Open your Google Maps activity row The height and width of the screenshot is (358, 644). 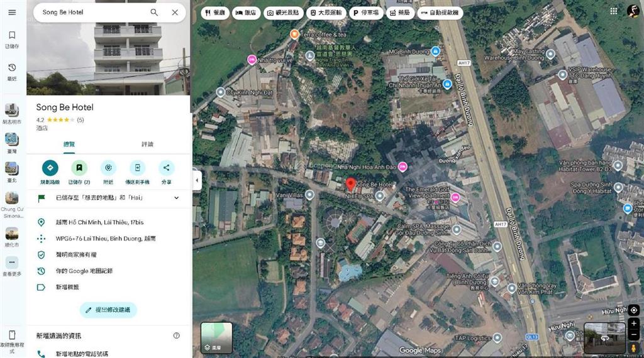tap(109, 271)
